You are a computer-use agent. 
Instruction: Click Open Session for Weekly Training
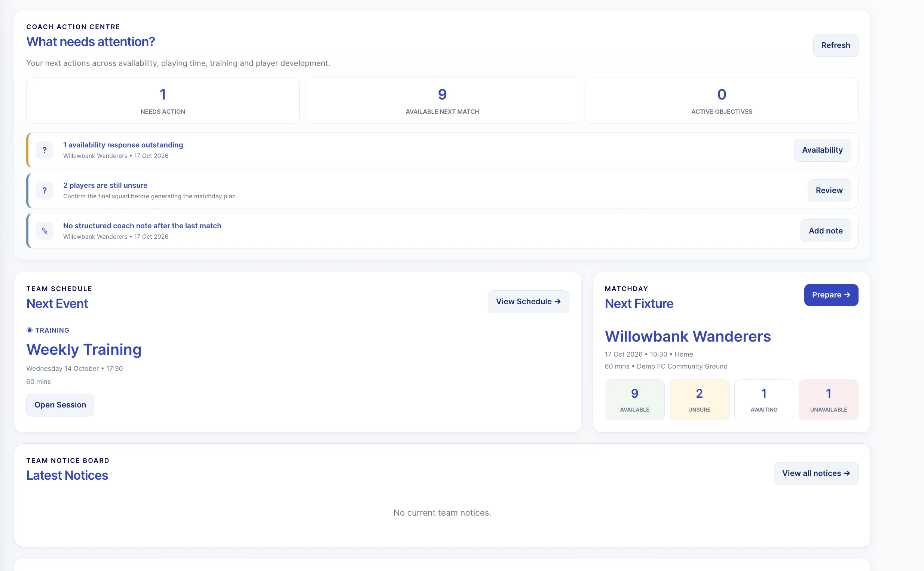click(60, 405)
